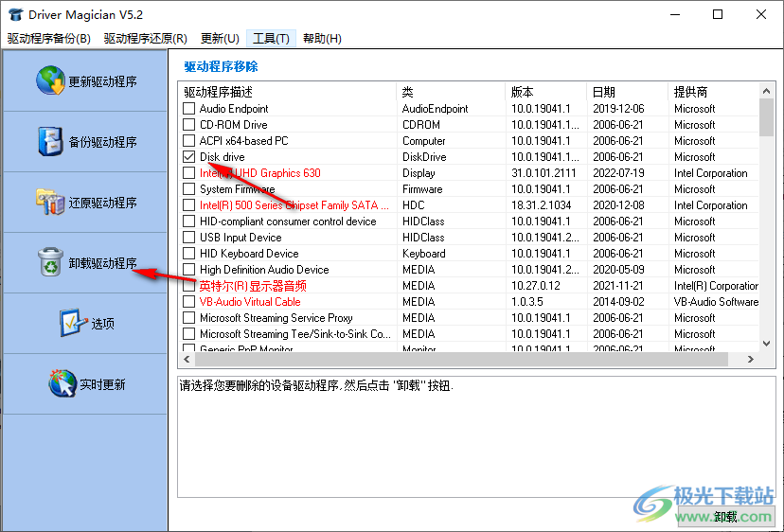Click date 2014-09-02 cell

[x=618, y=302]
